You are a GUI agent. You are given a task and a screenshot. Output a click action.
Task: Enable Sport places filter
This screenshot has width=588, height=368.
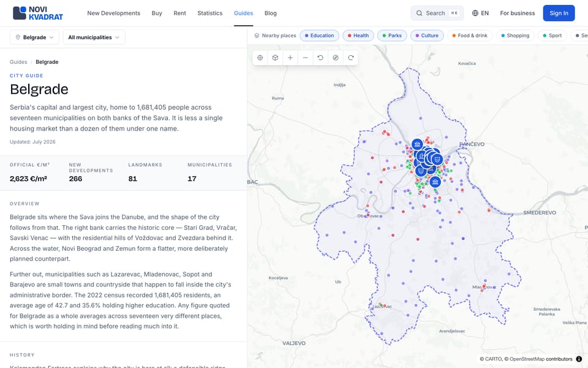tap(552, 36)
